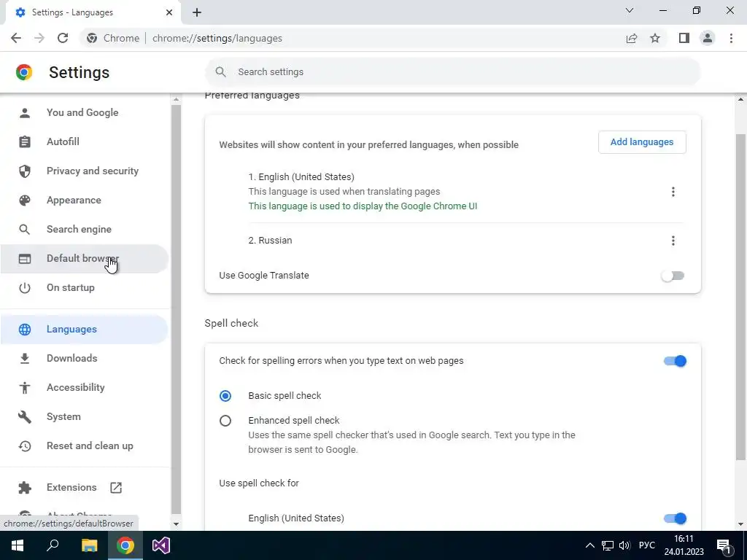Click the sidebar scrollbar down arrow
This screenshot has width=747, height=560.
176,524
